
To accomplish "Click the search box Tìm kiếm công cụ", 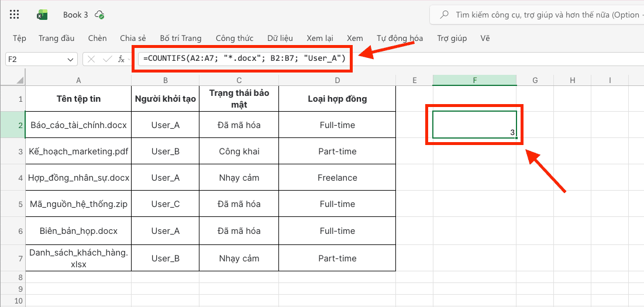I will [538, 15].
